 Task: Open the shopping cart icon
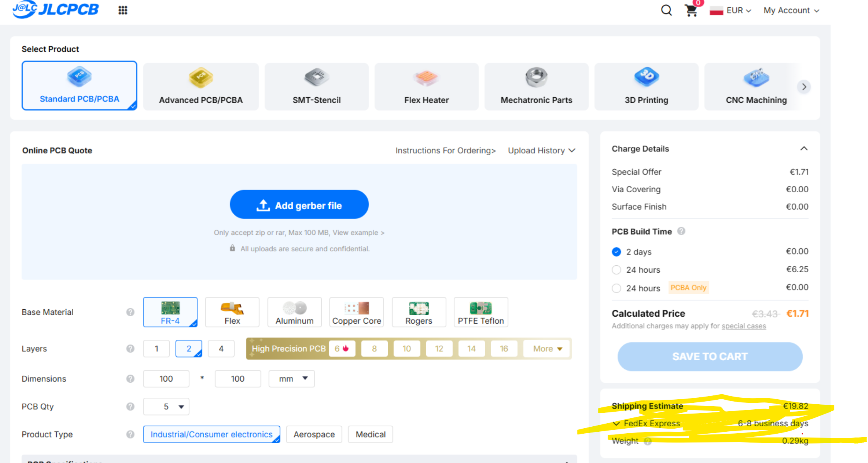coord(691,10)
